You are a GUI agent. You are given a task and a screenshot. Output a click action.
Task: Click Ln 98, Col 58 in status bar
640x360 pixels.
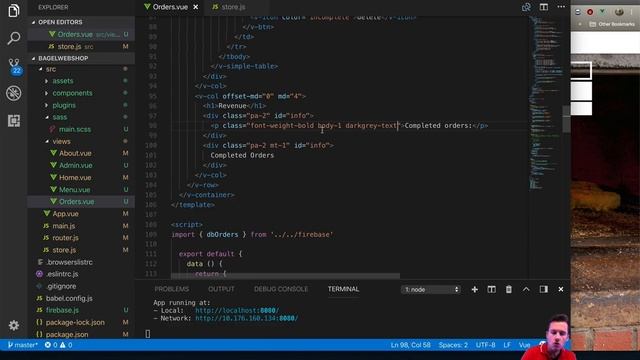click(x=410, y=345)
